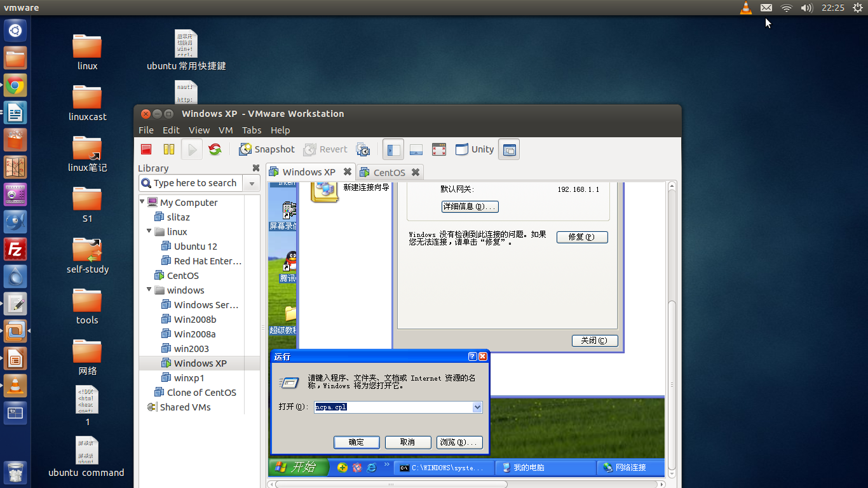
Task: Click the Restart guest circular arrows icon
Action: pos(215,149)
